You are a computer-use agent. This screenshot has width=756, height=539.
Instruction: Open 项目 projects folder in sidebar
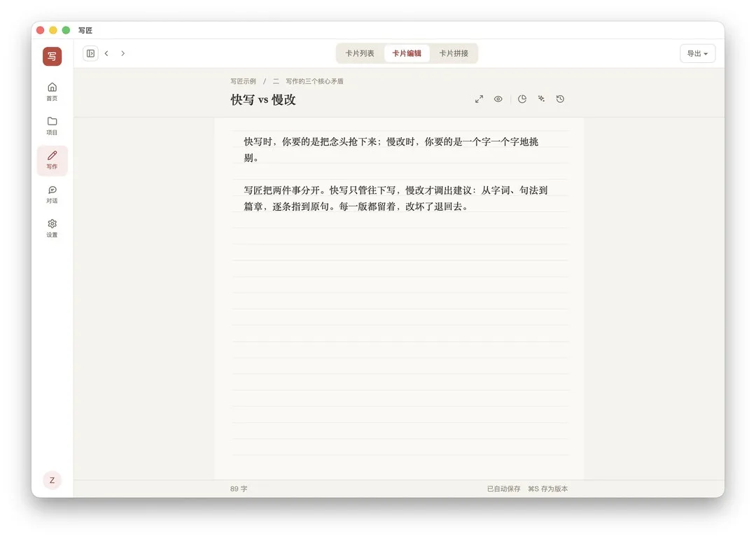[x=52, y=125]
